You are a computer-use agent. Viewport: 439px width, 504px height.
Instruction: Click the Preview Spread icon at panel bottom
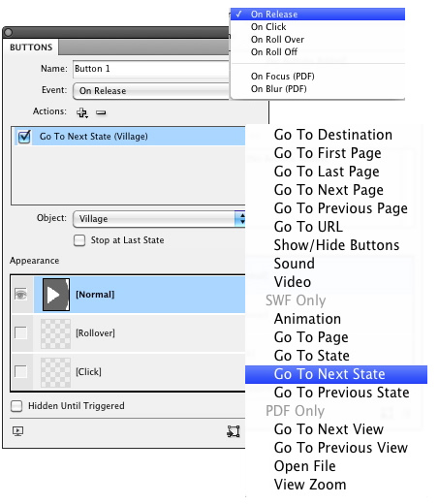tap(17, 431)
